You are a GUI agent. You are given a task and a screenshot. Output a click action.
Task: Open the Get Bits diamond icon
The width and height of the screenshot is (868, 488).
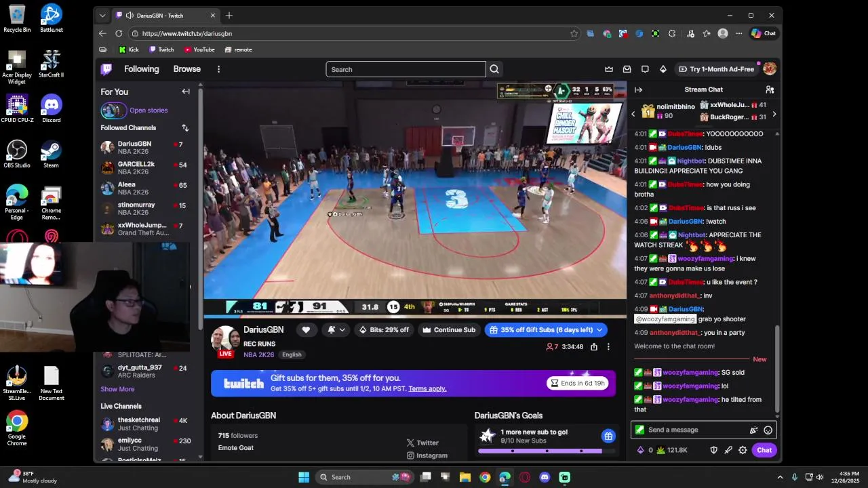click(x=663, y=69)
